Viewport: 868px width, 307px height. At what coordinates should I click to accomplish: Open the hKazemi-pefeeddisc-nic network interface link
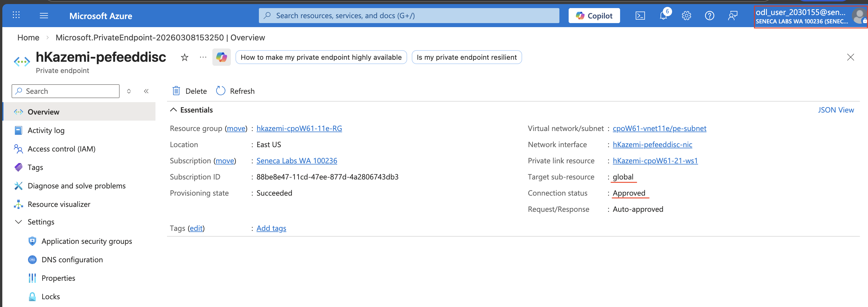(652, 145)
